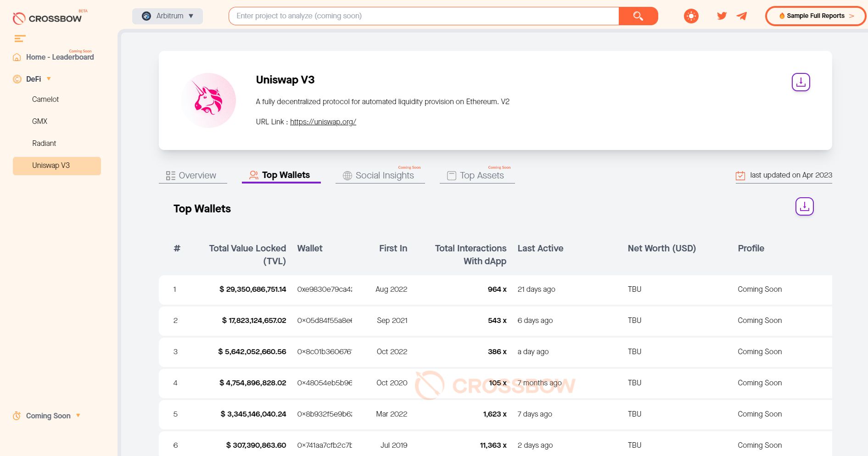Screen dimensions: 868x456
Task: Click Coming Soon profile in row 3
Action: (x=760, y=351)
